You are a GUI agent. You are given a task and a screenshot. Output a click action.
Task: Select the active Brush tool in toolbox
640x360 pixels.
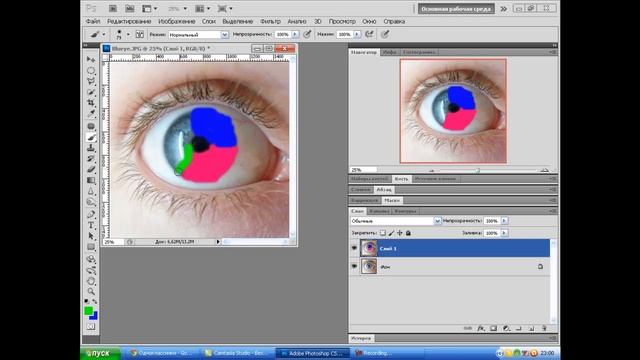(x=91, y=138)
